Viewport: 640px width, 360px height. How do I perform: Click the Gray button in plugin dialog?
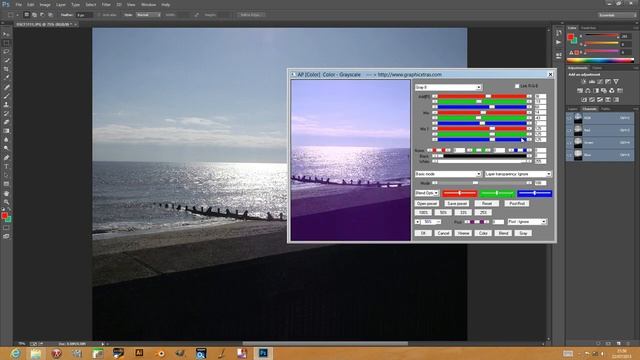tap(523, 233)
